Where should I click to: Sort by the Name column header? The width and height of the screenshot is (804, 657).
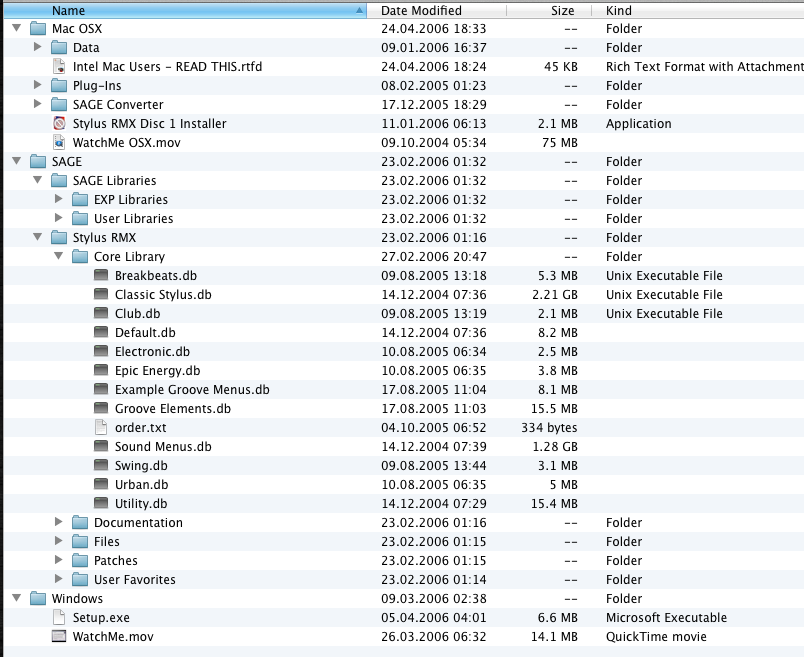(x=180, y=10)
